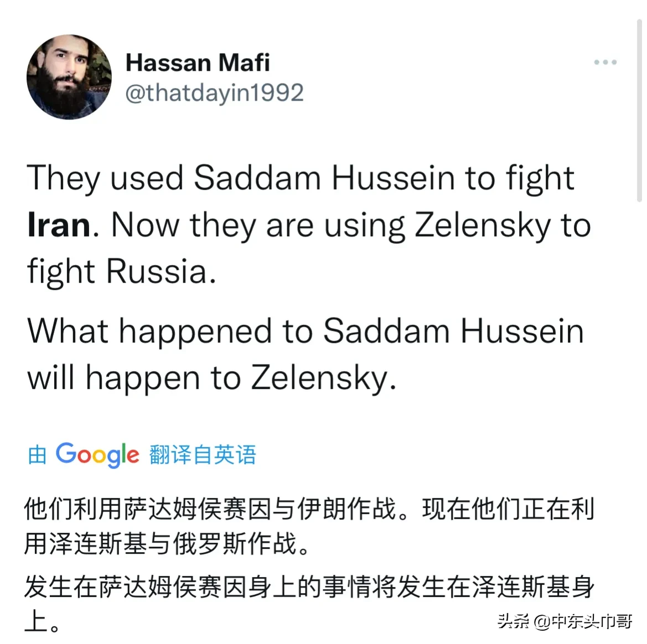The width and height of the screenshot is (647, 644).
Task: Click the 翻译自英语 translation link
Action: (203, 455)
